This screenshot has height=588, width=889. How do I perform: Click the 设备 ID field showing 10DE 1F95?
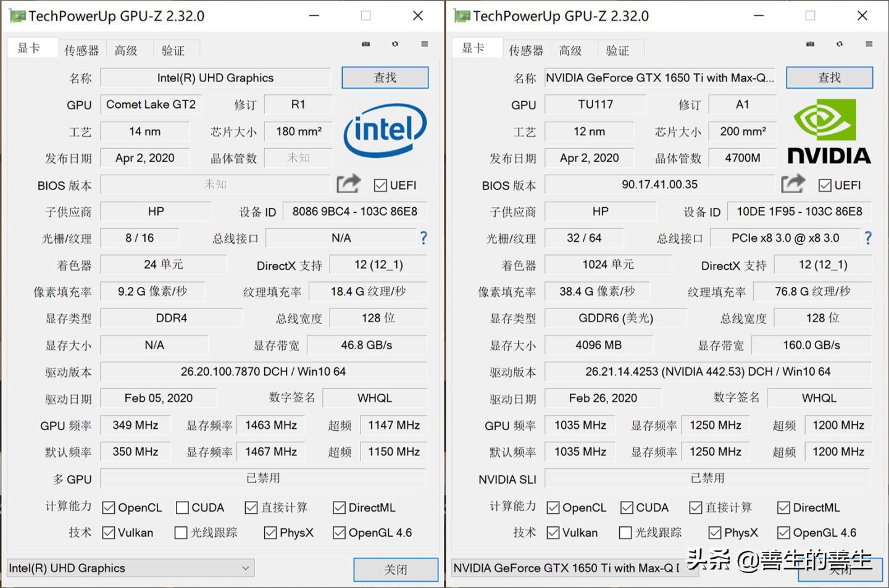[x=799, y=211]
